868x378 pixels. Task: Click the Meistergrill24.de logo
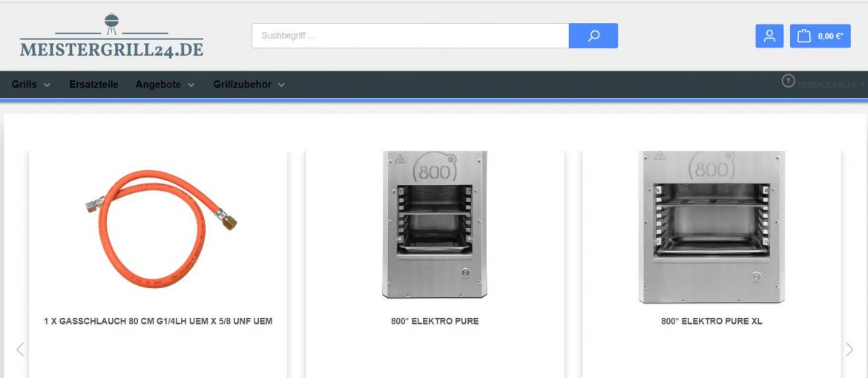click(111, 36)
